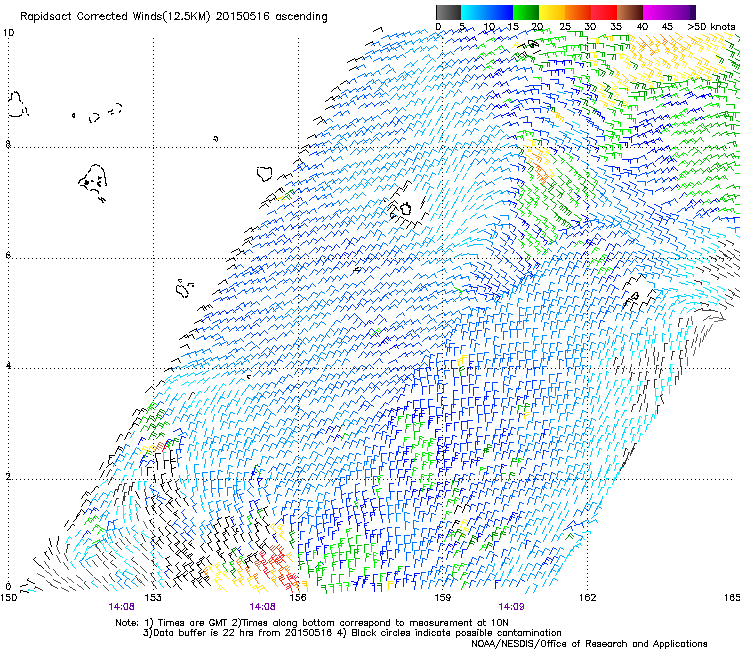Click 'NOAA/NESDIS/Office of Research and Applications' credit

pyautogui.click(x=589, y=644)
